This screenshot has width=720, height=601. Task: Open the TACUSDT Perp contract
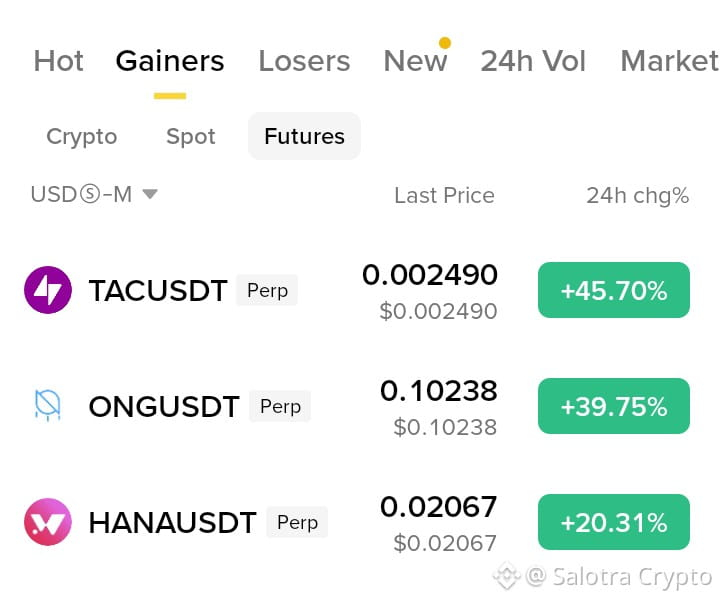(193, 290)
